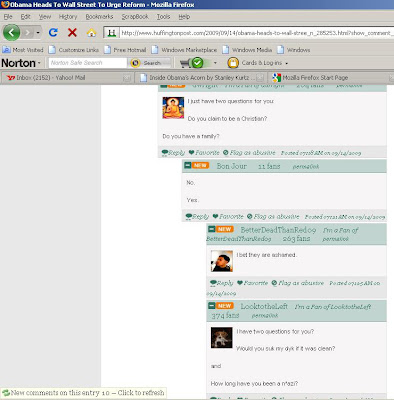Open the Customize Links bookmark

74,50
